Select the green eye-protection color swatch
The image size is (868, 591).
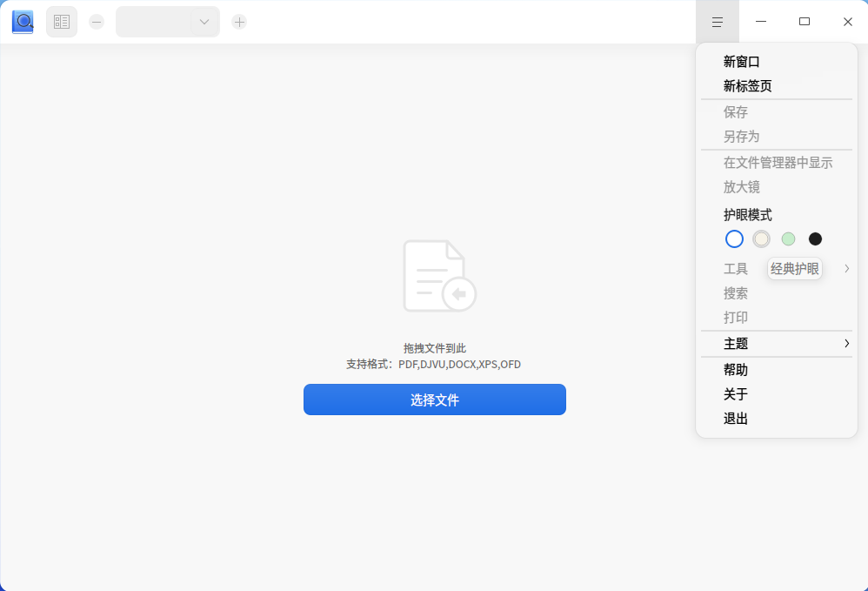[788, 238]
